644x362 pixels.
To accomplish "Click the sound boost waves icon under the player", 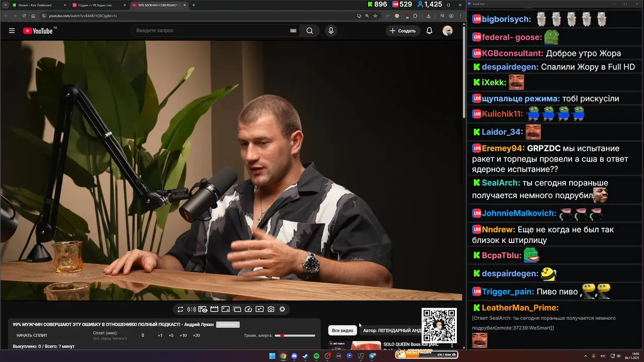I will coord(191,309).
